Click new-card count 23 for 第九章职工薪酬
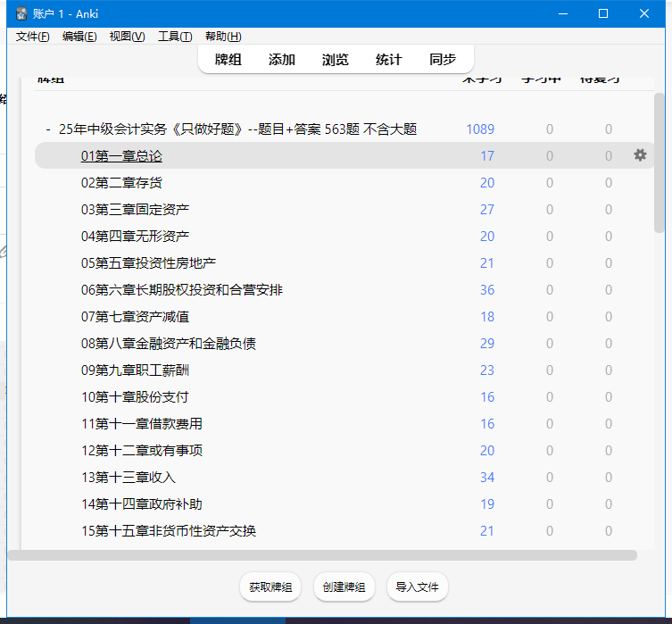This screenshot has width=672, height=624. 487,370
